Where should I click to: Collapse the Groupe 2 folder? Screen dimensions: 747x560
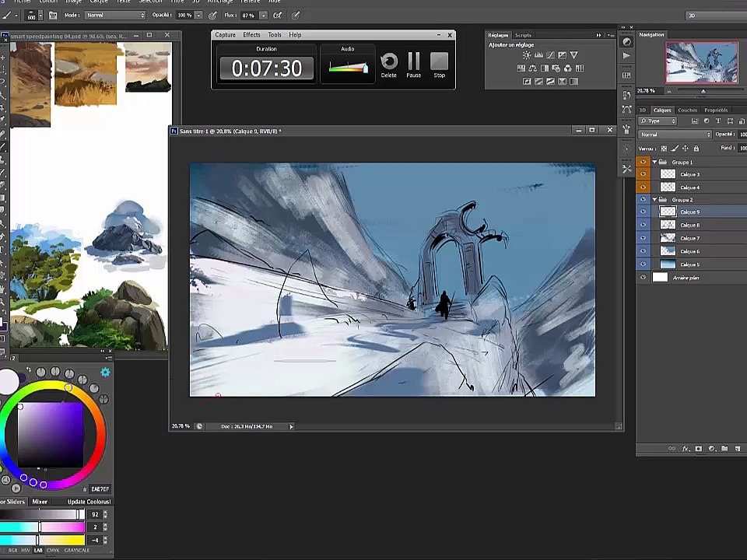point(654,200)
